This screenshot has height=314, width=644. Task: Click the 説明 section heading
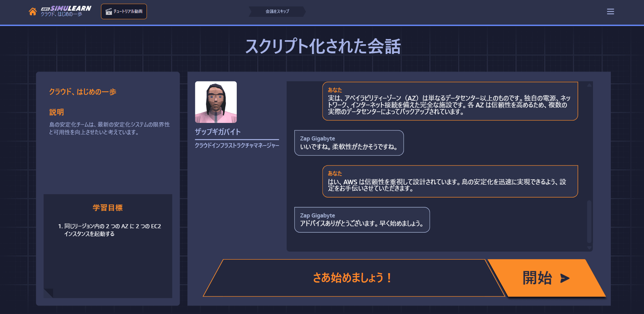(56, 112)
